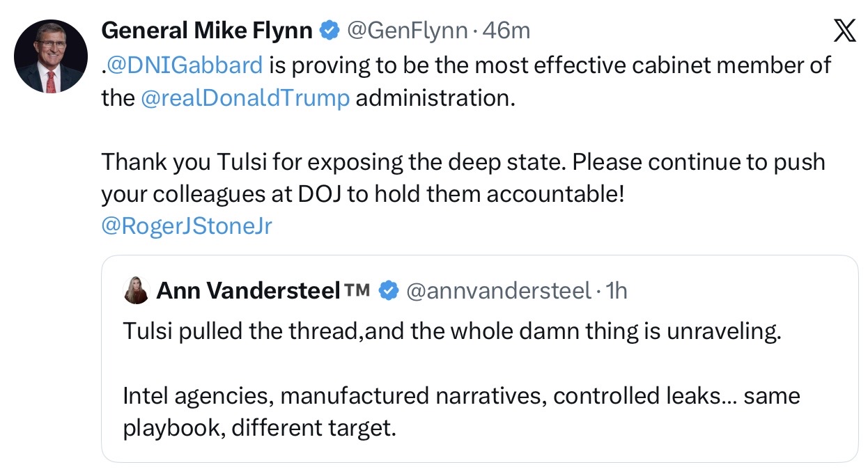This screenshot has height=474, width=868.
Task: Open the @RogerJStoneJr mention
Action: (187, 227)
